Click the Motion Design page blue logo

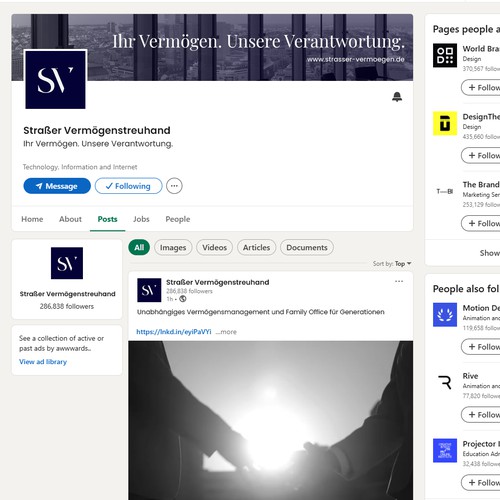[x=445, y=315]
